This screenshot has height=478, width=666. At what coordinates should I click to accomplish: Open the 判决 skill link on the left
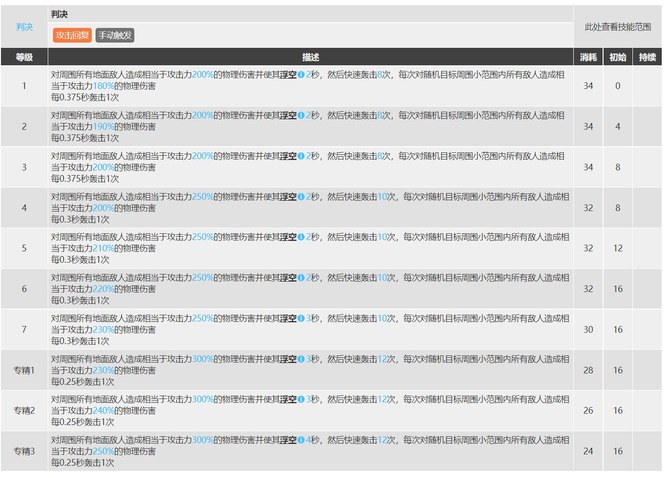(24, 27)
